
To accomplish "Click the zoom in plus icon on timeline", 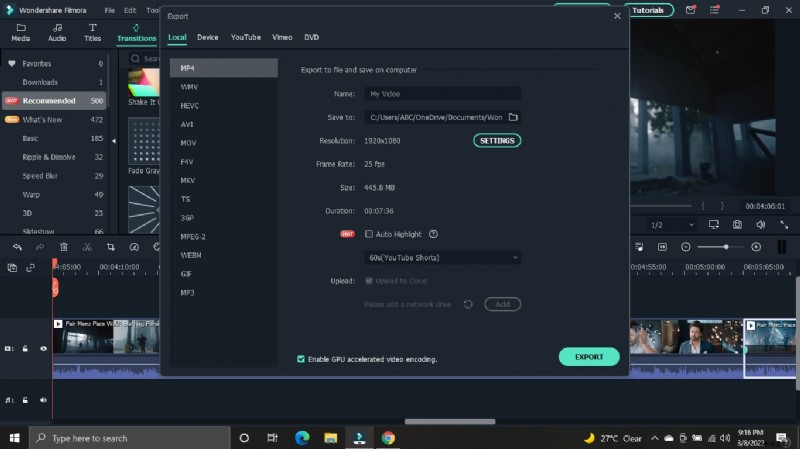I will pos(756,247).
